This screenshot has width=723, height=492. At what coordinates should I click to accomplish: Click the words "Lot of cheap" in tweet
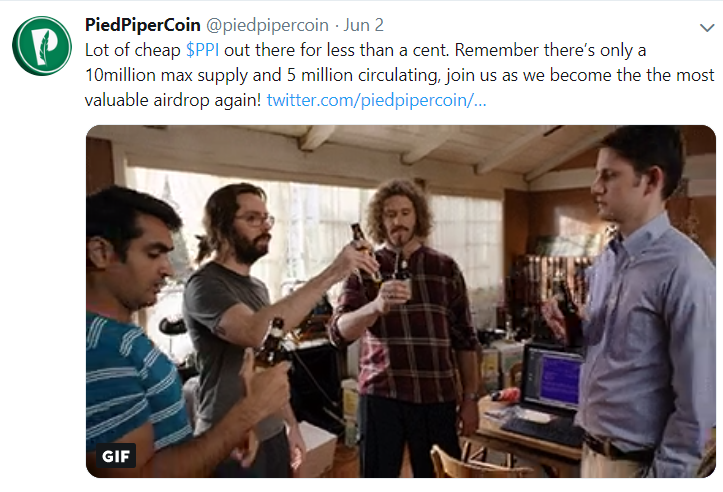(x=132, y=50)
